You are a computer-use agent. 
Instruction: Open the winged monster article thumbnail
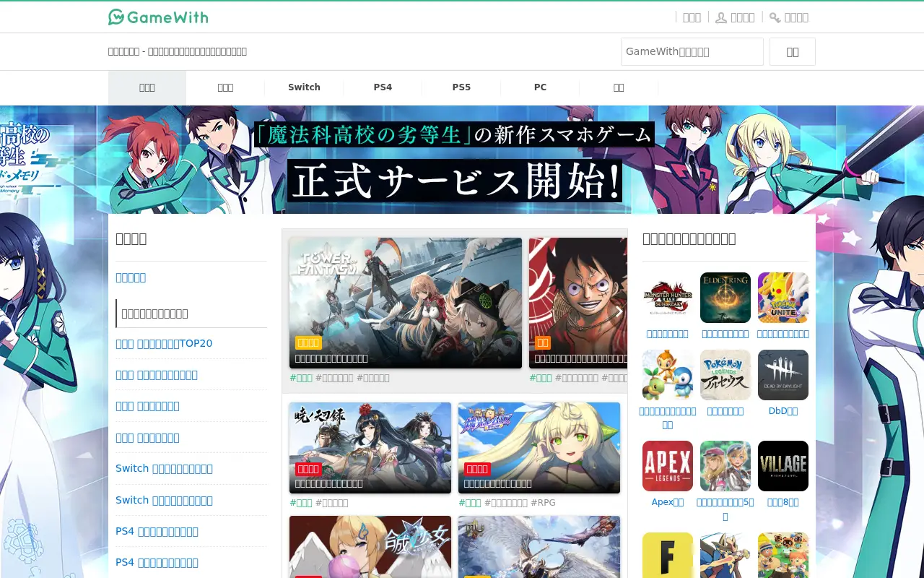pos(539,547)
